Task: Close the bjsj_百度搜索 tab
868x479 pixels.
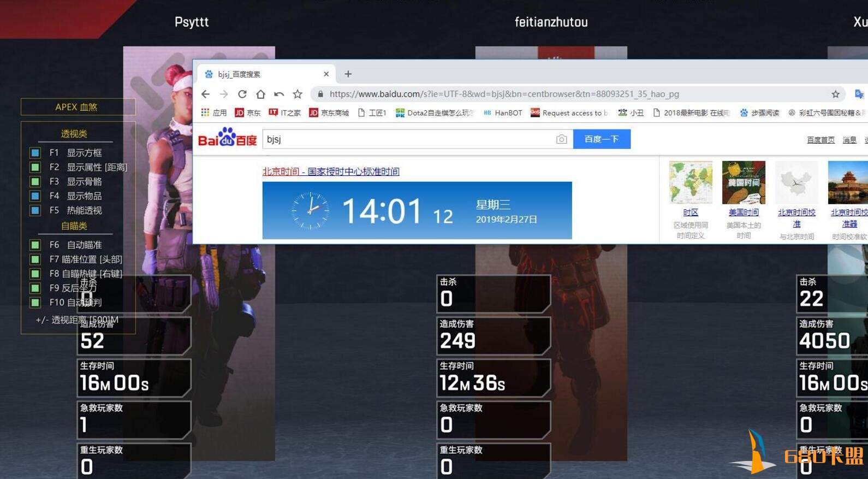Action: [x=326, y=74]
